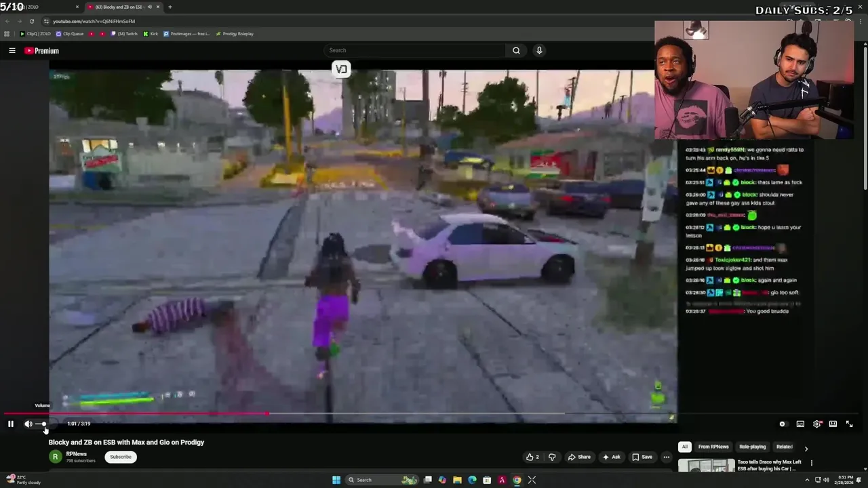Select the All filter chip

[x=685, y=447]
